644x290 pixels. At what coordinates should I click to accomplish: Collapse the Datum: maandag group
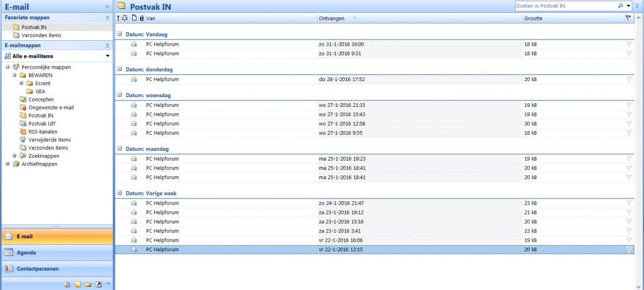pyautogui.click(x=120, y=149)
